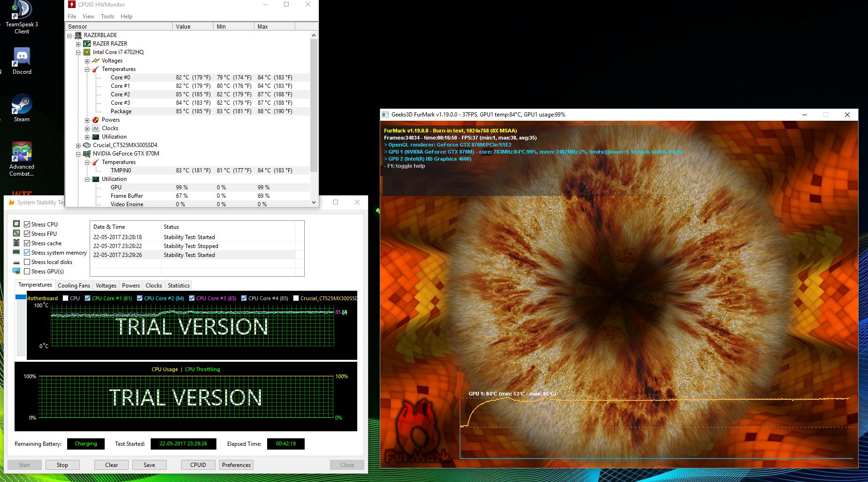The image size is (868, 482).
Task: Click the NVIDIA GeForce GTX 870M card icon
Action: tap(87, 154)
